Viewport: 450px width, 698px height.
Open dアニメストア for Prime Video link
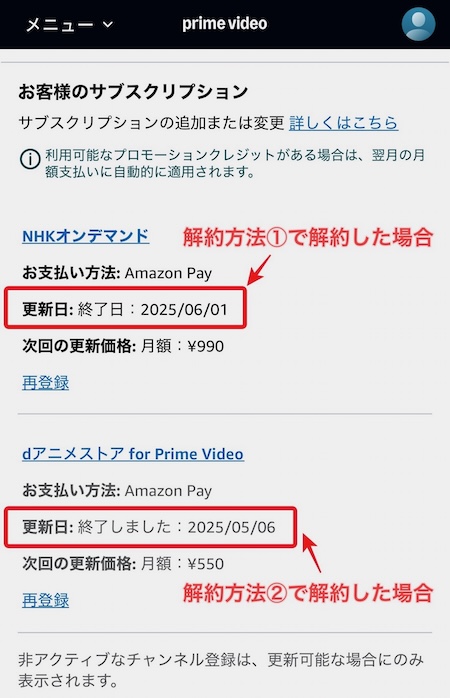click(133, 454)
